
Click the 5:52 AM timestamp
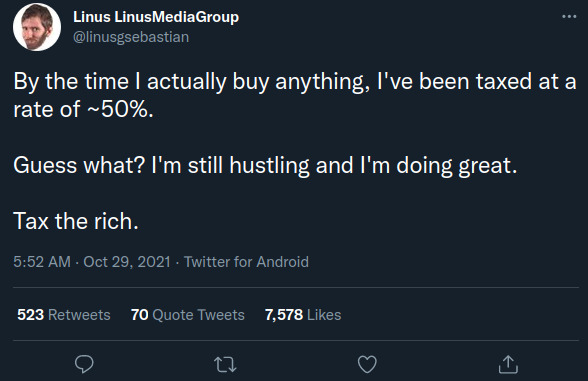coord(42,262)
